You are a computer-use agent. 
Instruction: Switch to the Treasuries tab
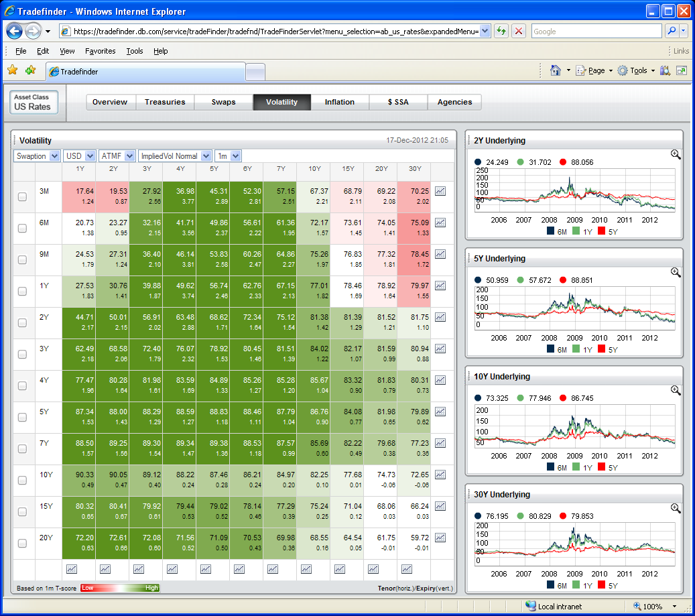coord(165,102)
